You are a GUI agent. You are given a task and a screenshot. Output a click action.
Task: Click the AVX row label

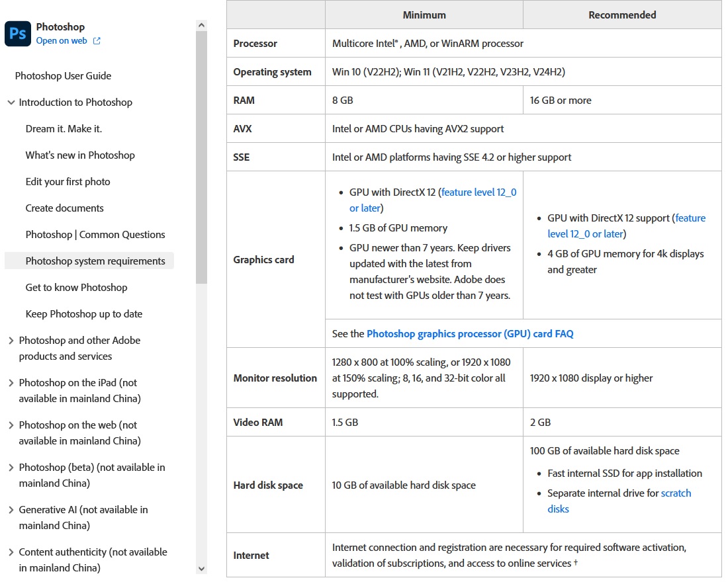click(242, 128)
